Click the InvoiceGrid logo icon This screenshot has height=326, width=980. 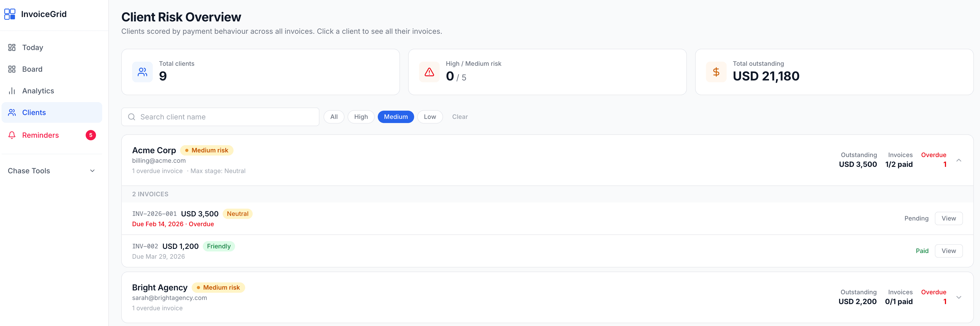10,14
